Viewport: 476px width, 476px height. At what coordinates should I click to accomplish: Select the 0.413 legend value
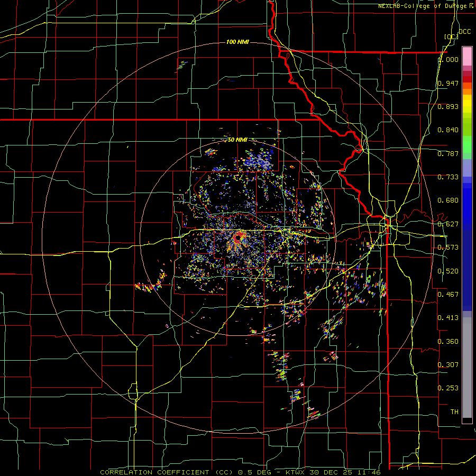point(448,318)
